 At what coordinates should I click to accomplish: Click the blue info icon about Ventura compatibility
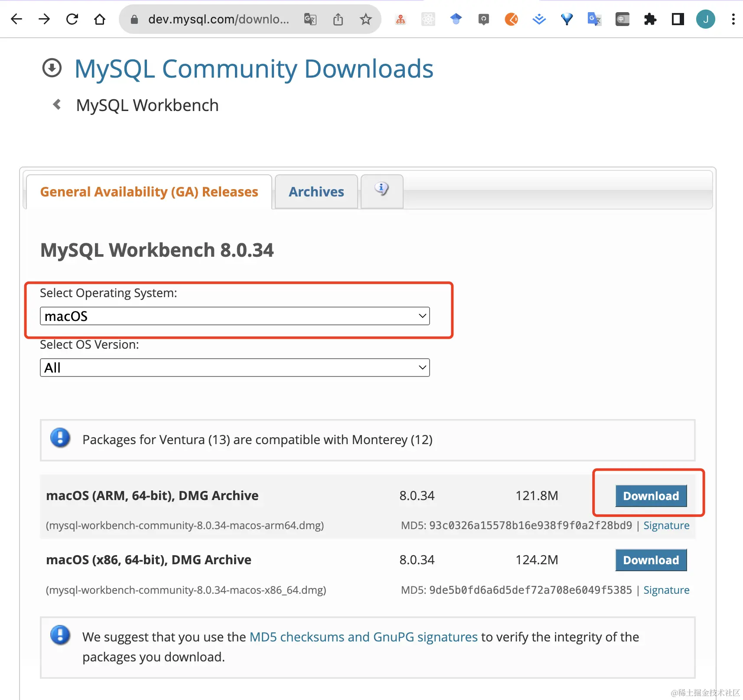point(61,438)
